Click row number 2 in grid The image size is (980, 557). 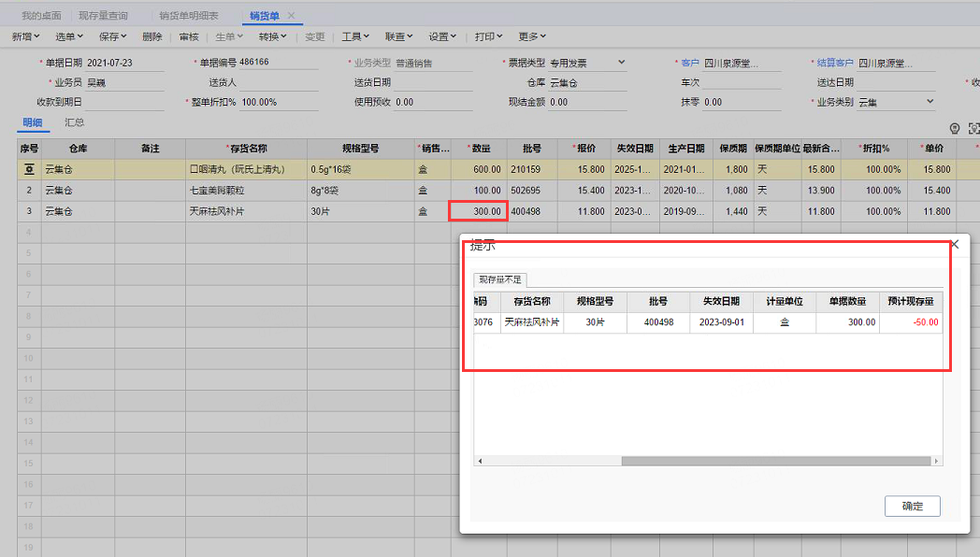[x=29, y=191]
